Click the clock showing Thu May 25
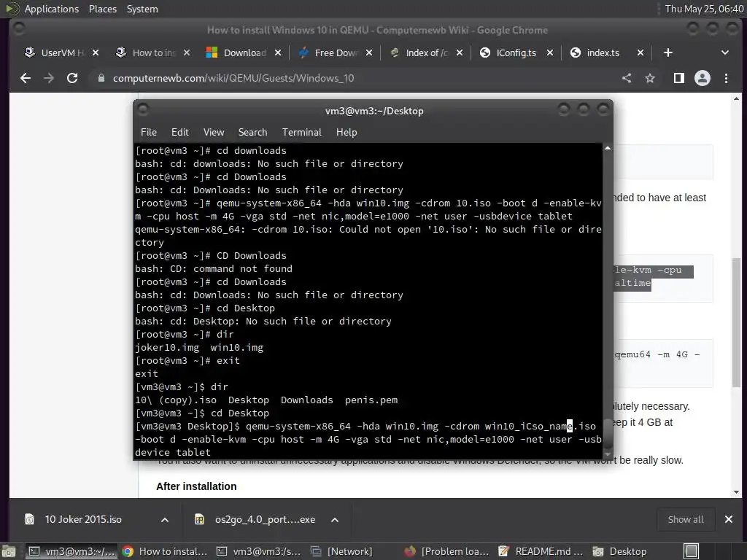 coord(704,9)
